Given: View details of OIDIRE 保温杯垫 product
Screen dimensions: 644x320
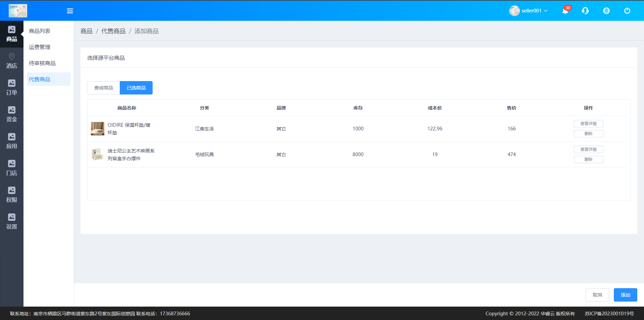Looking at the screenshot, I should pos(588,124).
